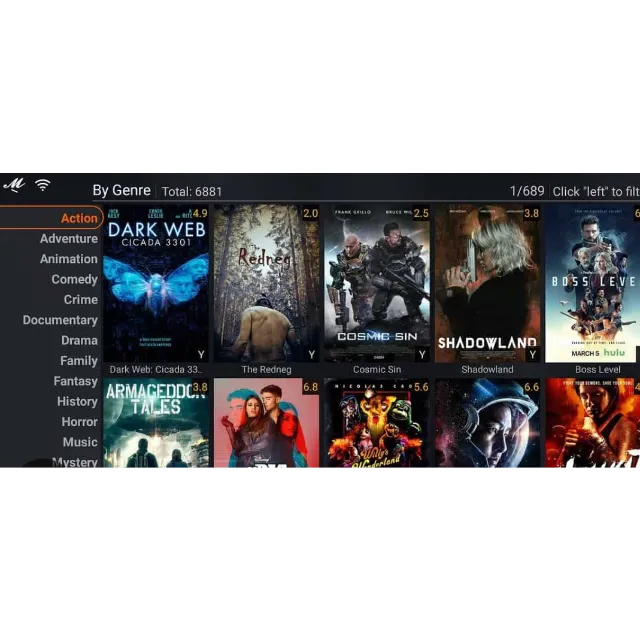Select the Mystery genre
640x640 pixels.
[x=75, y=462]
